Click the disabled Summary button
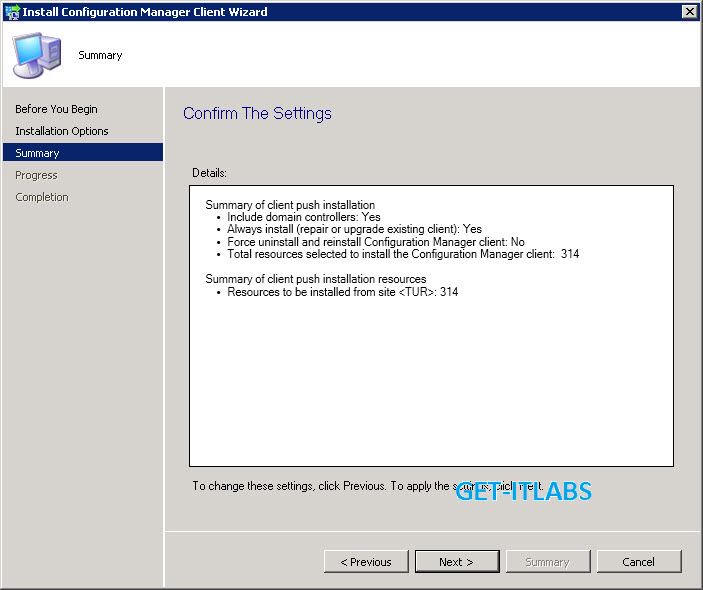 click(548, 562)
